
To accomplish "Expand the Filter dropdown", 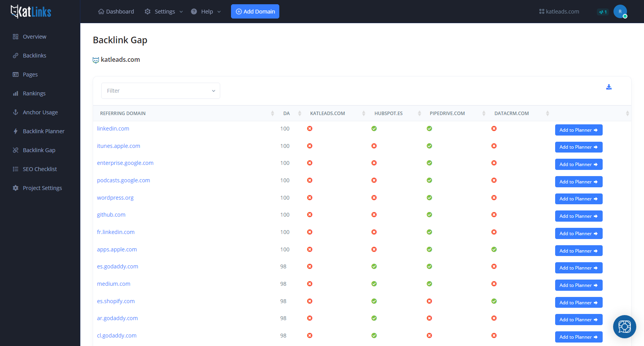I will pos(160,91).
